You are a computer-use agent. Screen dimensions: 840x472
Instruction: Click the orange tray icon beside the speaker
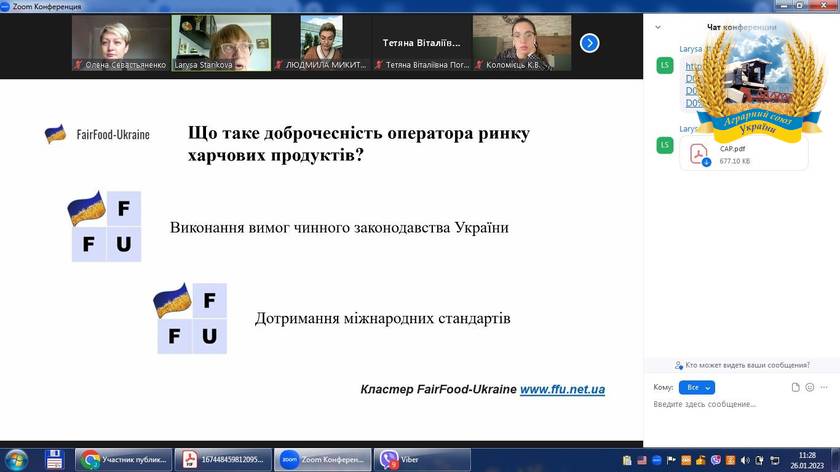pos(730,460)
